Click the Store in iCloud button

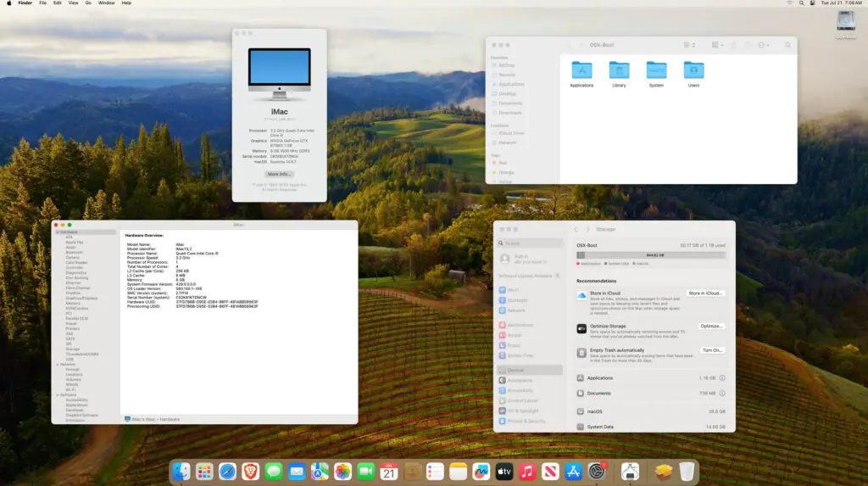point(705,293)
